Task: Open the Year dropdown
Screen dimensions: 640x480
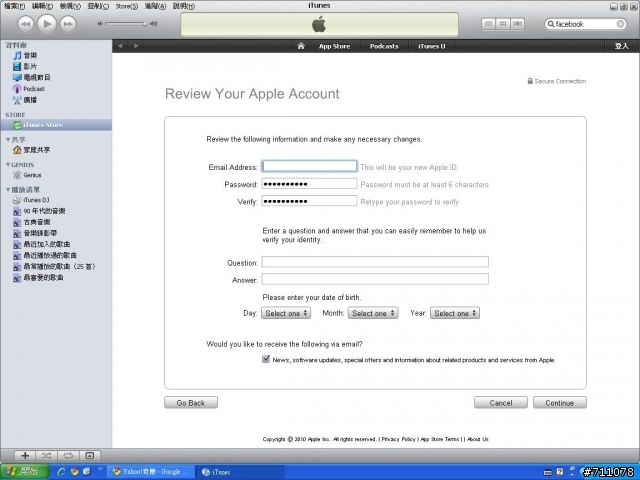Action: pos(455,313)
